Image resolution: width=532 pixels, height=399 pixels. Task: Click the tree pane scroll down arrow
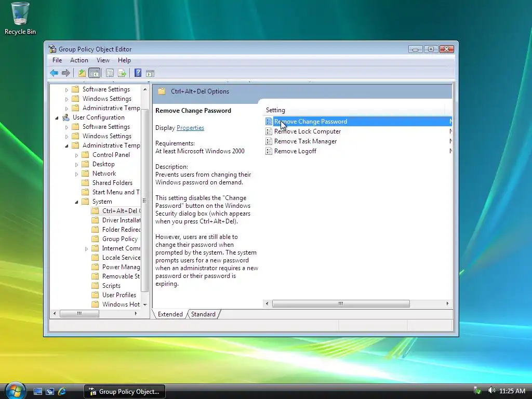(x=145, y=304)
